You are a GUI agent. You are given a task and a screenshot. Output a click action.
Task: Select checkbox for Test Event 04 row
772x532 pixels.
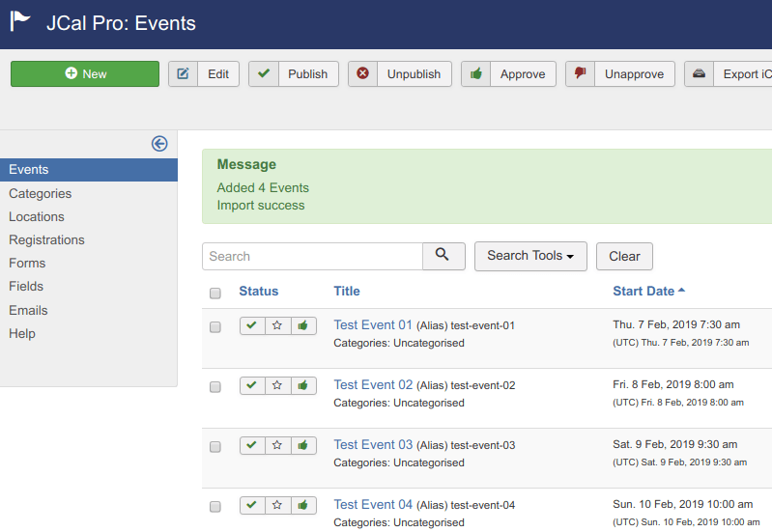click(x=215, y=507)
